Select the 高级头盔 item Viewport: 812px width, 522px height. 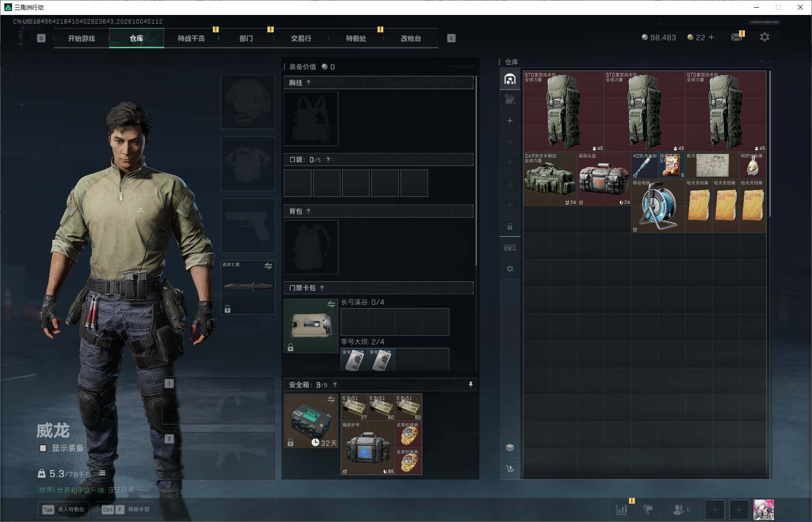604,179
